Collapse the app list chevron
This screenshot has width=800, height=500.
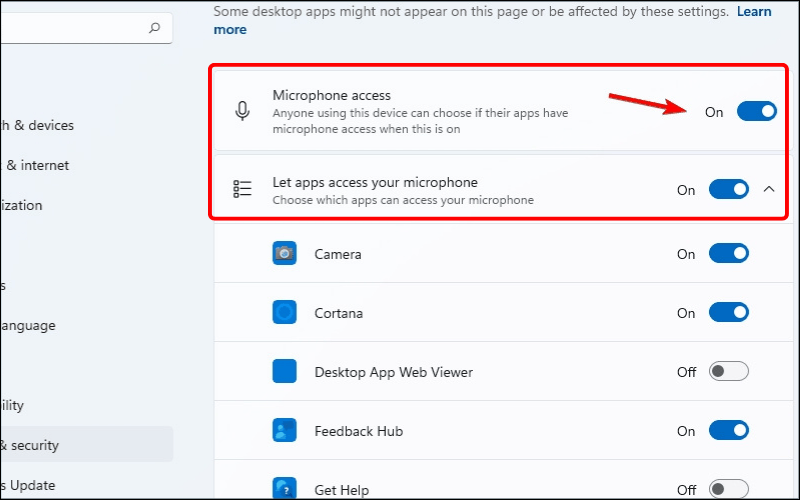769,189
